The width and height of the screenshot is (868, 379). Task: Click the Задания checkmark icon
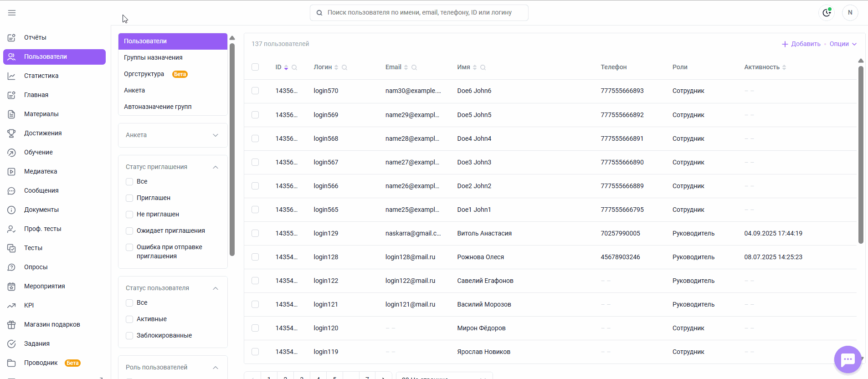tap(12, 343)
